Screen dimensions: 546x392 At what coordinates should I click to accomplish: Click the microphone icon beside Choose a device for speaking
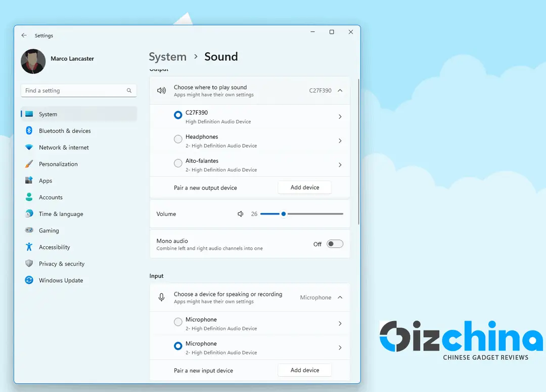162,297
